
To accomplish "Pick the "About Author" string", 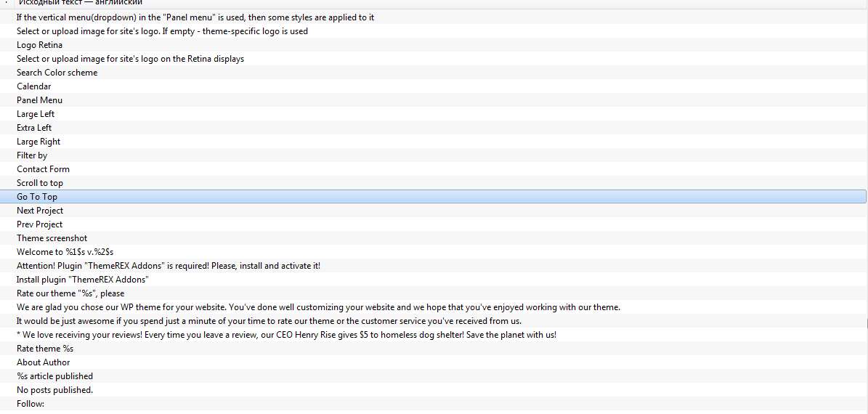I will (x=434, y=362).
